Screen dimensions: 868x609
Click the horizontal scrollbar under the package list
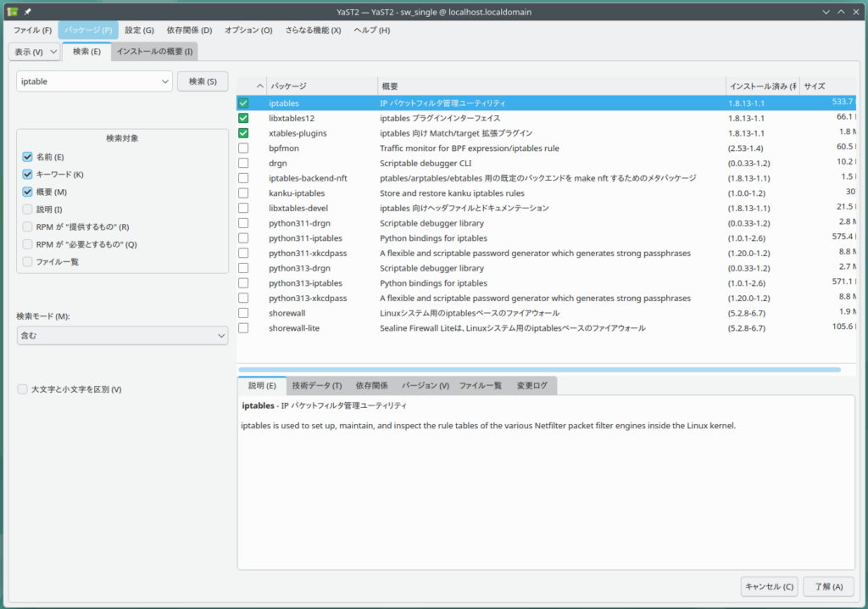[x=539, y=370]
